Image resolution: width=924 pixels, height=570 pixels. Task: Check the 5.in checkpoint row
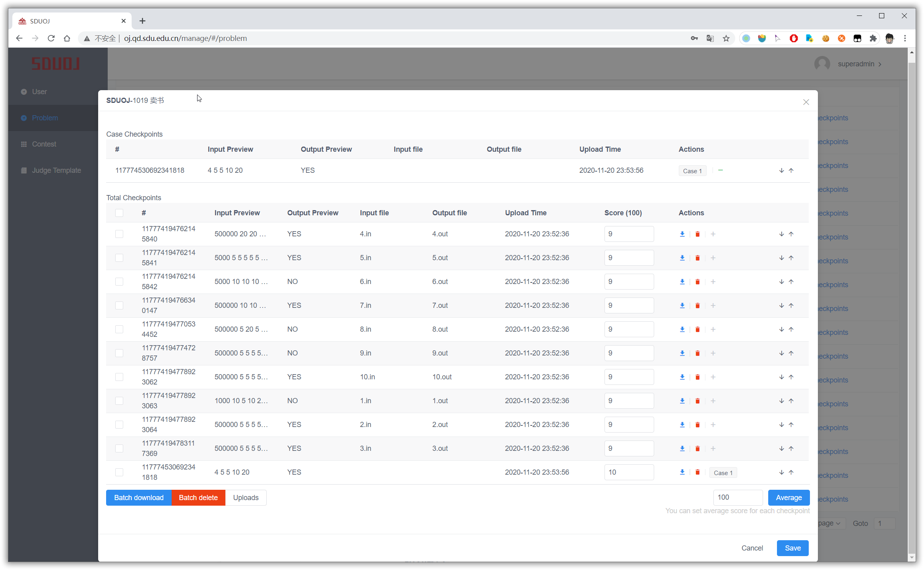click(x=119, y=258)
